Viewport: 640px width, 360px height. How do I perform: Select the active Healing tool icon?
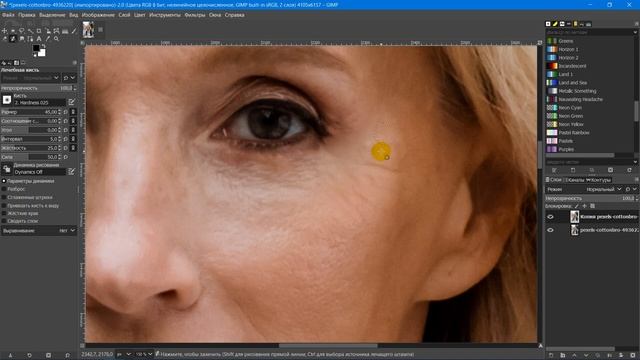click(x=13, y=39)
